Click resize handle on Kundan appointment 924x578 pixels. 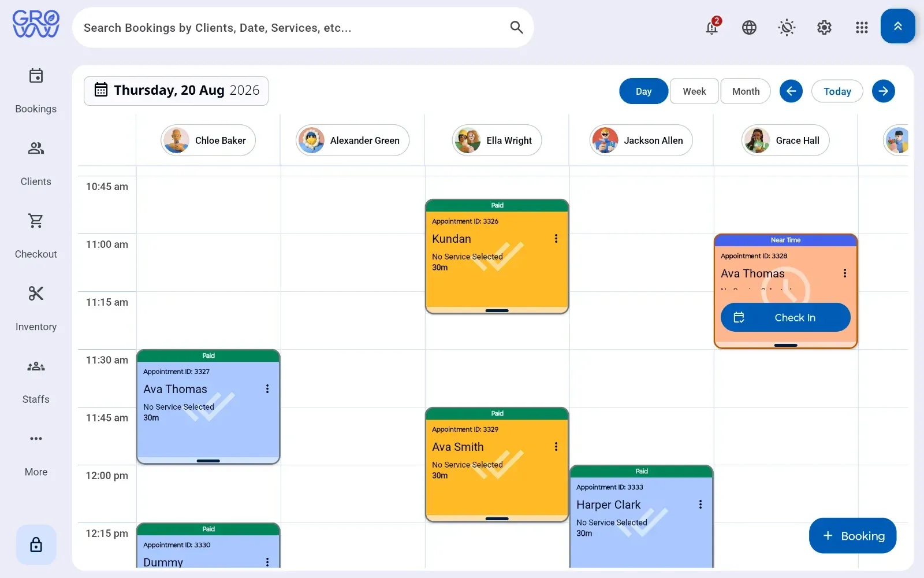pos(497,310)
